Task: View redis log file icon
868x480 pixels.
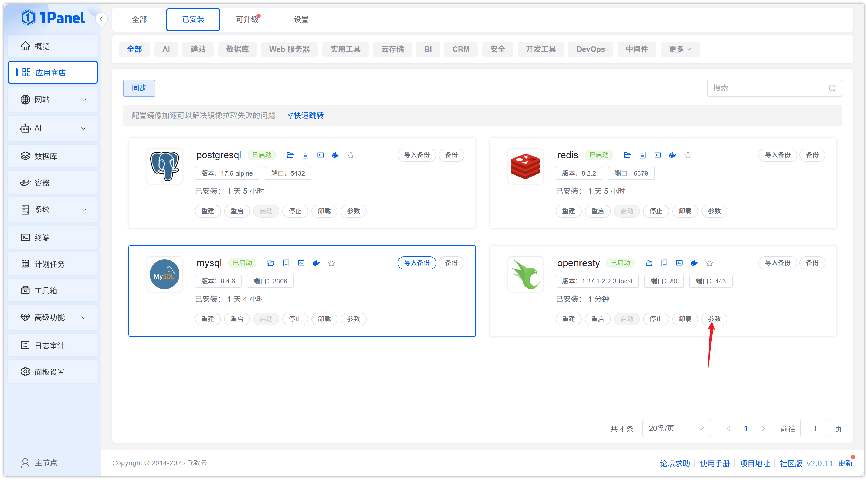Action: pyautogui.click(x=643, y=155)
